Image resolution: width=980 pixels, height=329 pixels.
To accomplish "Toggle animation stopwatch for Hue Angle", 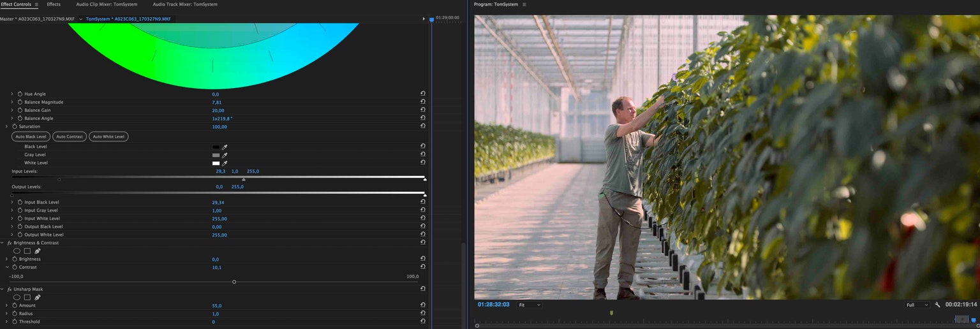I will (x=20, y=94).
